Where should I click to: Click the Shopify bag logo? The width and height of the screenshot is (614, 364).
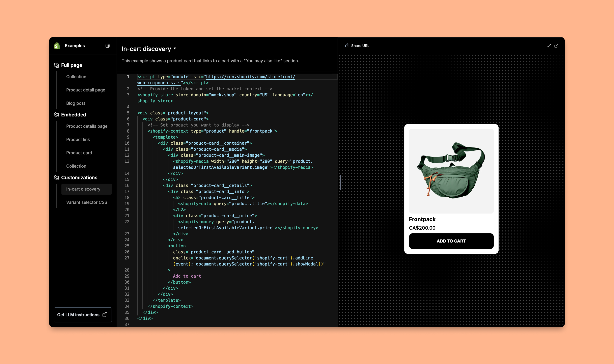[x=57, y=46]
